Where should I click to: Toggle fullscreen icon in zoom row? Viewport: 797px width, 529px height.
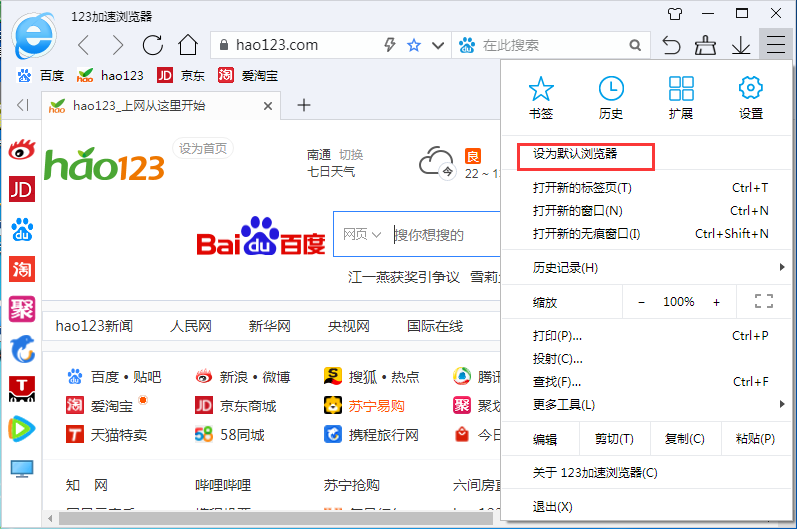pyautogui.click(x=764, y=301)
